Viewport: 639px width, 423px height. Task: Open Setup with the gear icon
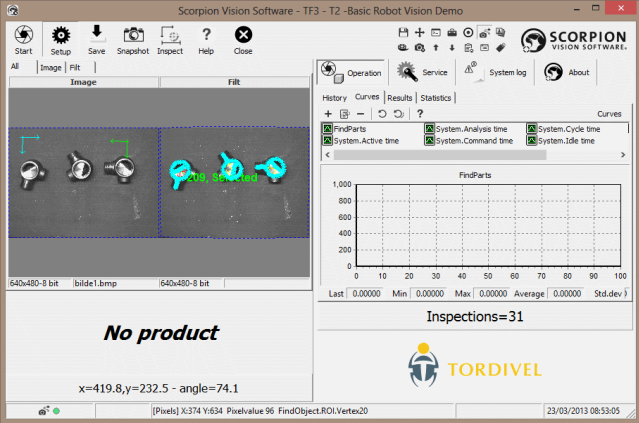60,36
